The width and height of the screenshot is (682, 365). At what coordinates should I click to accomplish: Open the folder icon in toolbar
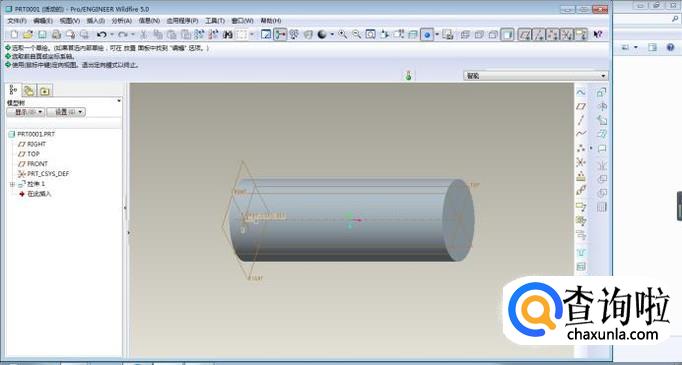click(x=28, y=34)
